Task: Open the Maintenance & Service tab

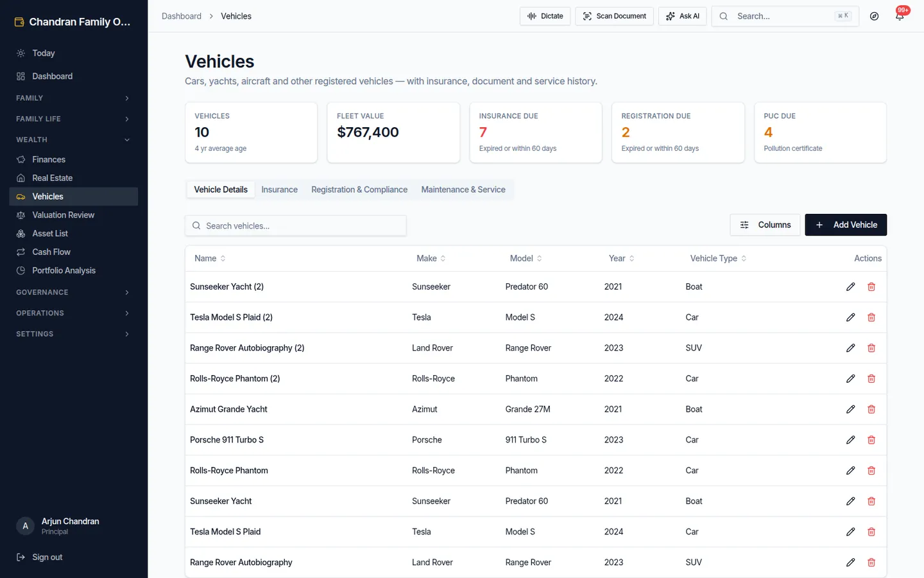Action: click(463, 189)
